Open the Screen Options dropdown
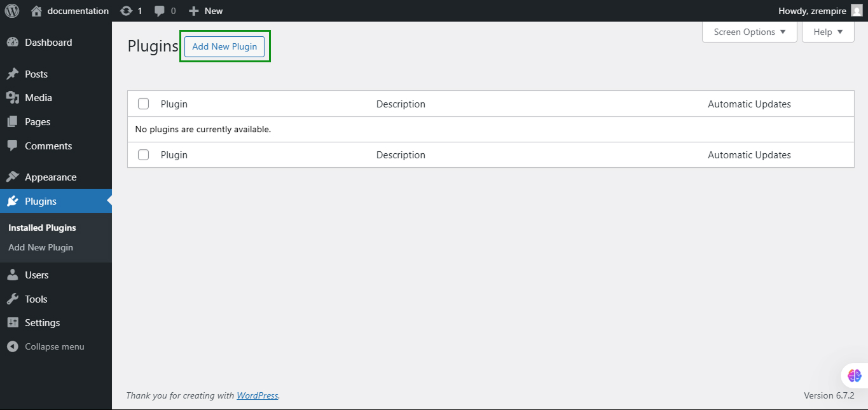This screenshot has width=868, height=410. 749,31
